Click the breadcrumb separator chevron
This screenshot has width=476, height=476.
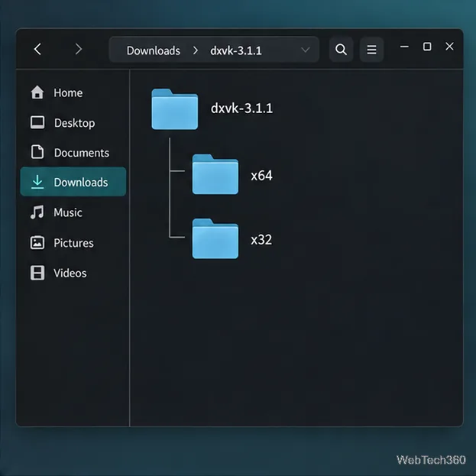196,50
